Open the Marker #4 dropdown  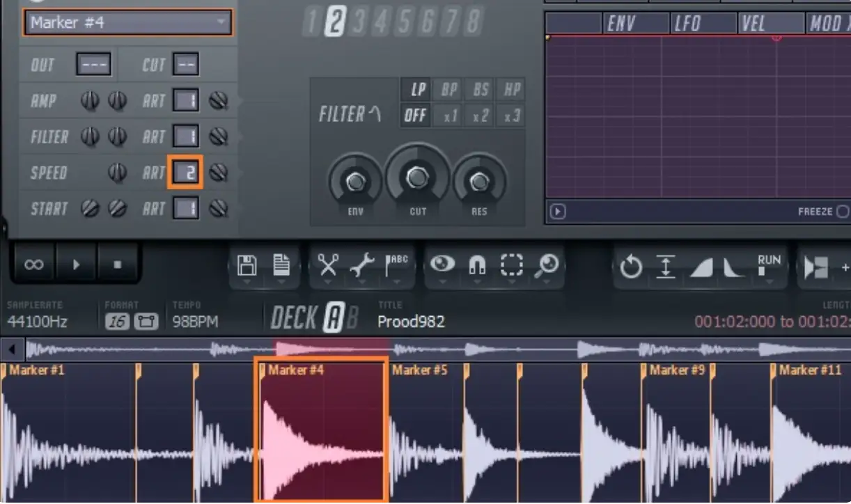[x=127, y=22]
